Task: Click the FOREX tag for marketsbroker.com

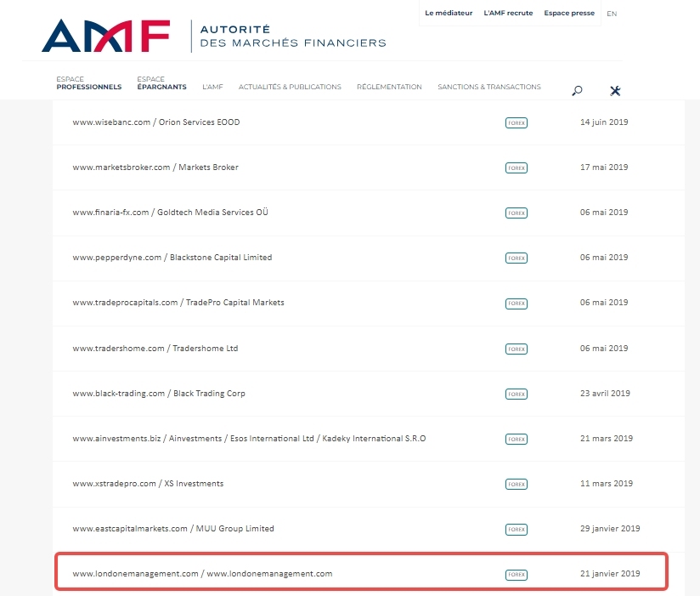Action: [516, 167]
